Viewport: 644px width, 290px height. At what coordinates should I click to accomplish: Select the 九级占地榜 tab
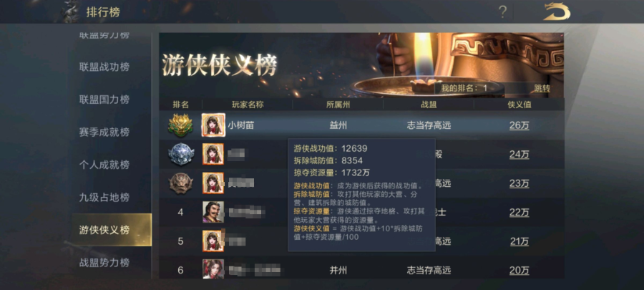[104, 198]
